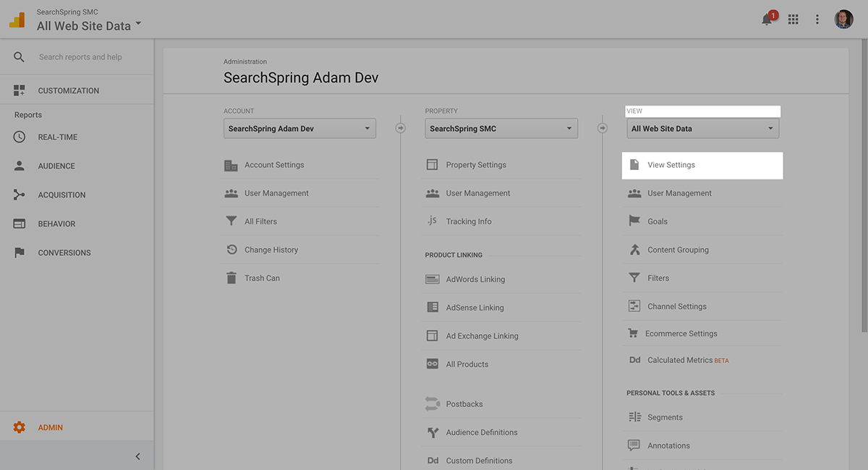Click the account-to-property arrow icon
Viewport: 868px width, 470px height.
click(401, 129)
